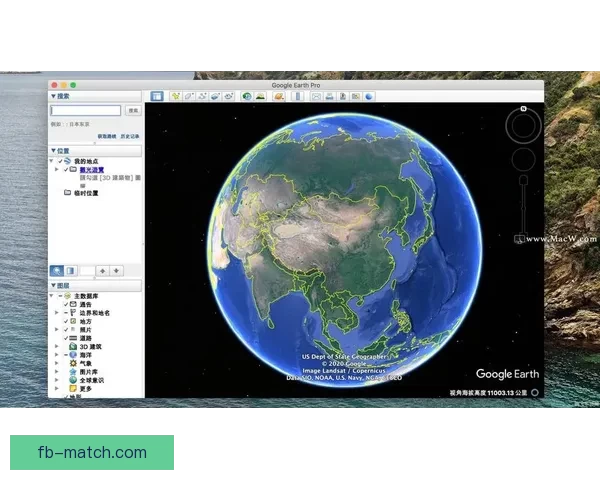Click the Add Image Overlay icon
Viewport: 600px width, 480px height.
click(x=215, y=96)
